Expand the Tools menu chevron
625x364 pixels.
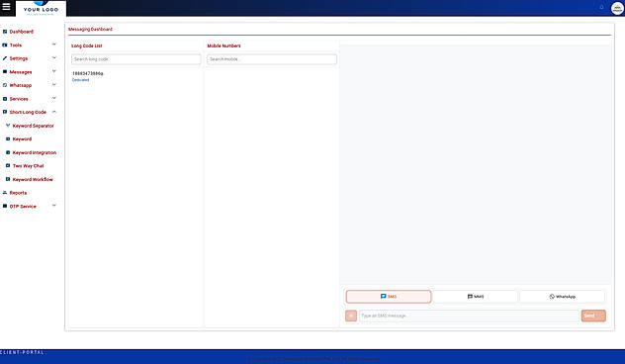(x=54, y=45)
